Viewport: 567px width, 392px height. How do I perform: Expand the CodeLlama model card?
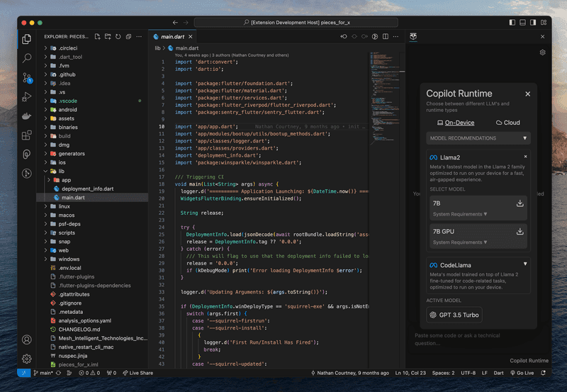coord(525,264)
